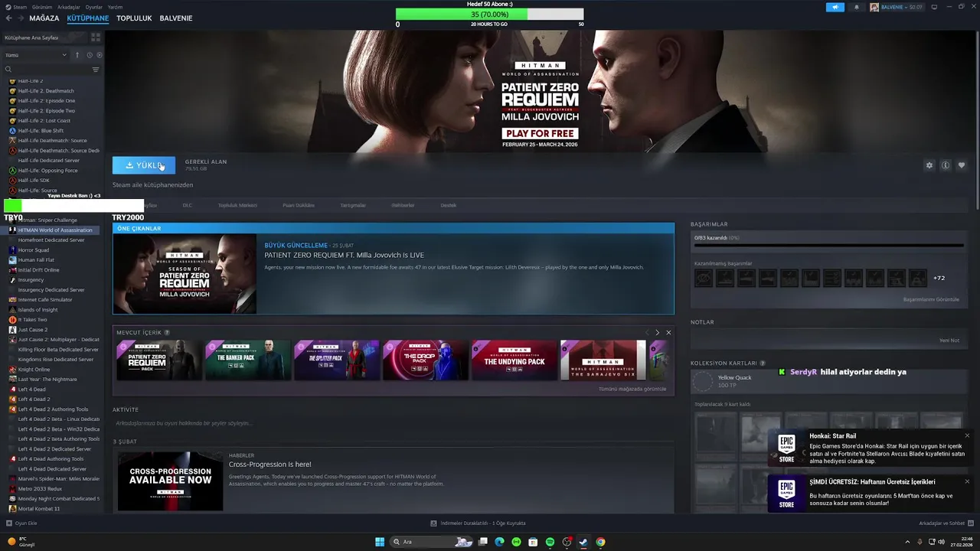Select It Takes Two in library list

[32, 320]
